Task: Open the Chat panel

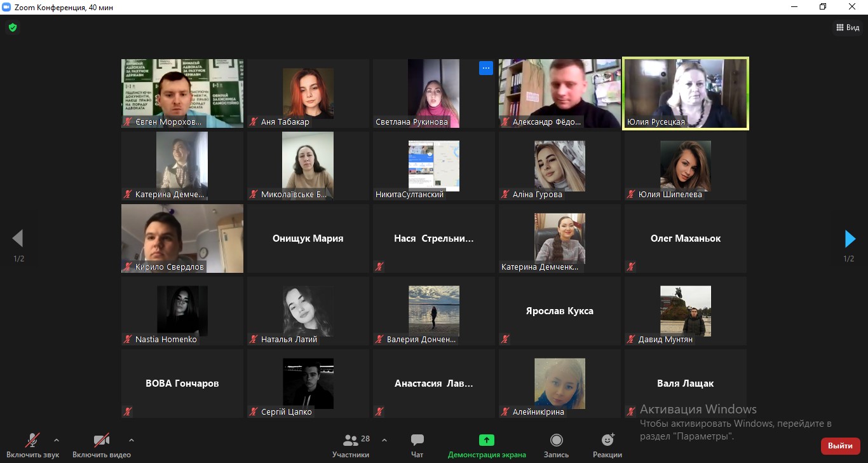Action: click(x=417, y=445)
